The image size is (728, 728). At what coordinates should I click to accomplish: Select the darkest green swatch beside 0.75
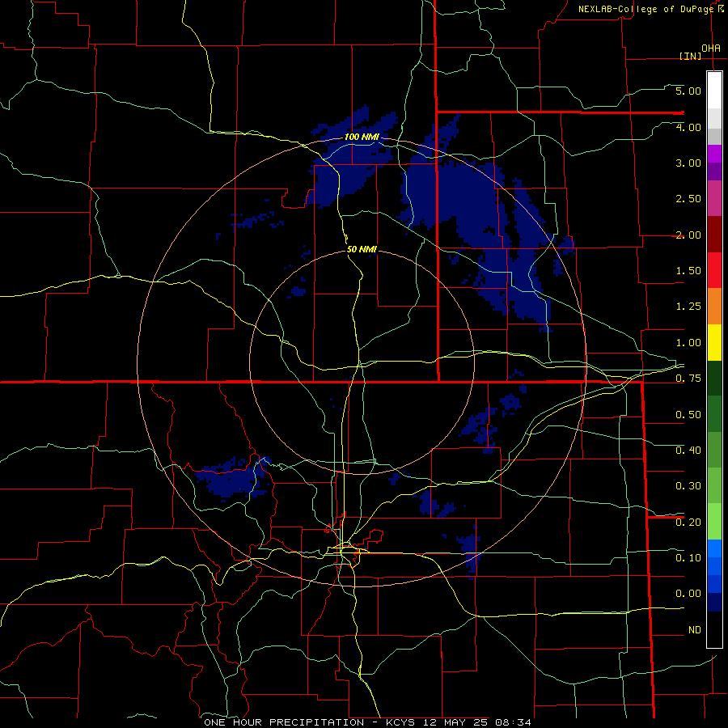pos(714,378)
